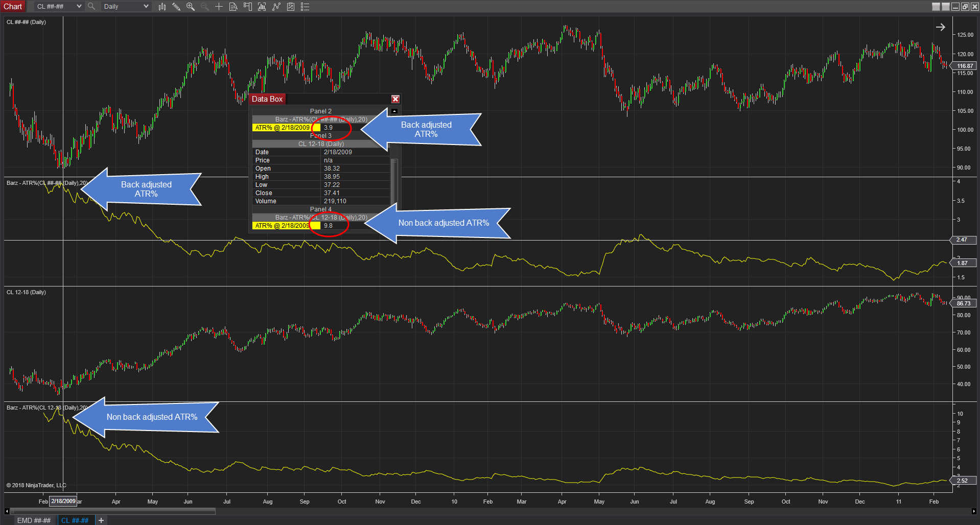The width and height of the screenshot is (980, 525).
Task: Click the 2.47 crosshair value marker
Action: point(962,240)
